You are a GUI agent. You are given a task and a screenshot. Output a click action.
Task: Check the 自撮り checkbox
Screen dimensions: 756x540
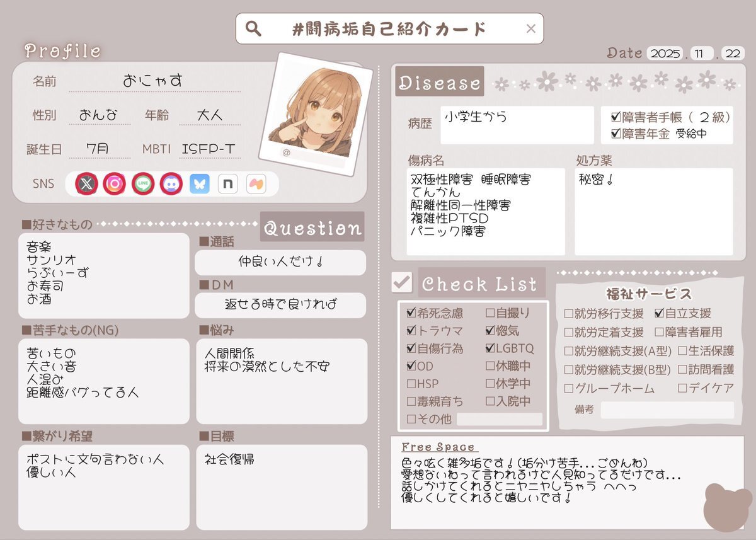pyautogui.click(x=490, y=313)
